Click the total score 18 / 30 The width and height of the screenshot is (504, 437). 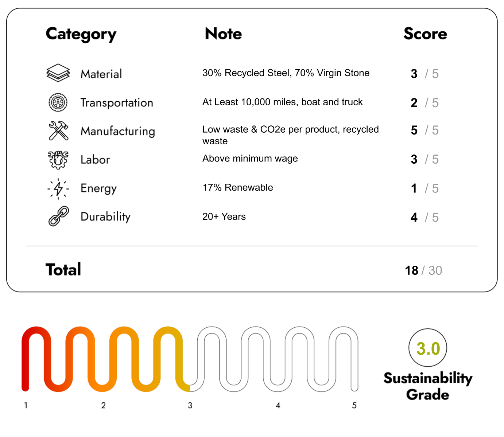[423, 270]
